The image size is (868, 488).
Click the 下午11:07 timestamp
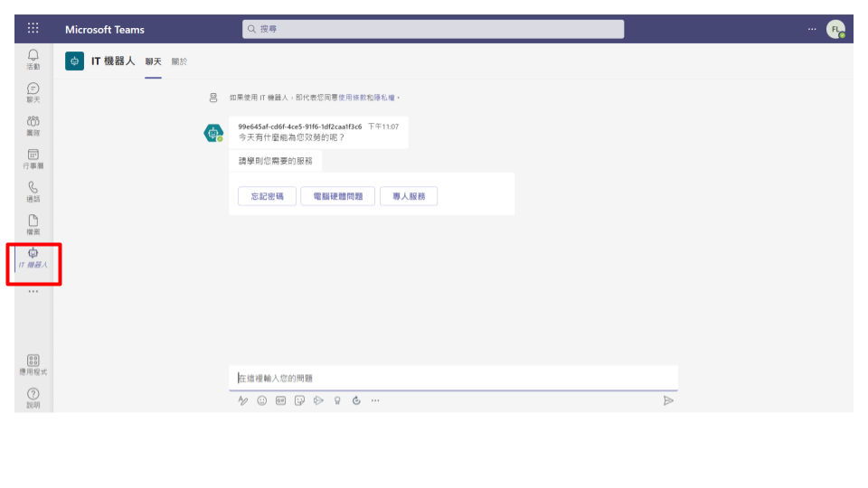pyautogui.click(x=383, y=127)
